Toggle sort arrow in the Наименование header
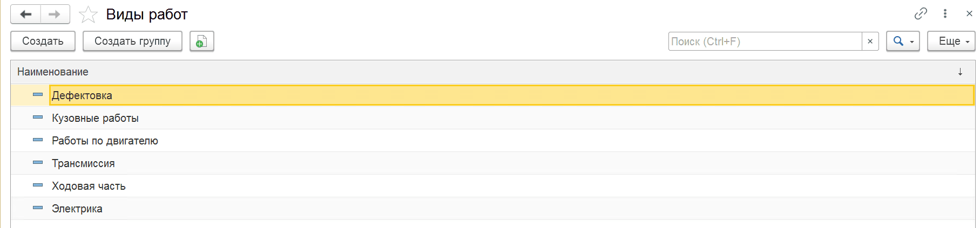 point(960,72)
